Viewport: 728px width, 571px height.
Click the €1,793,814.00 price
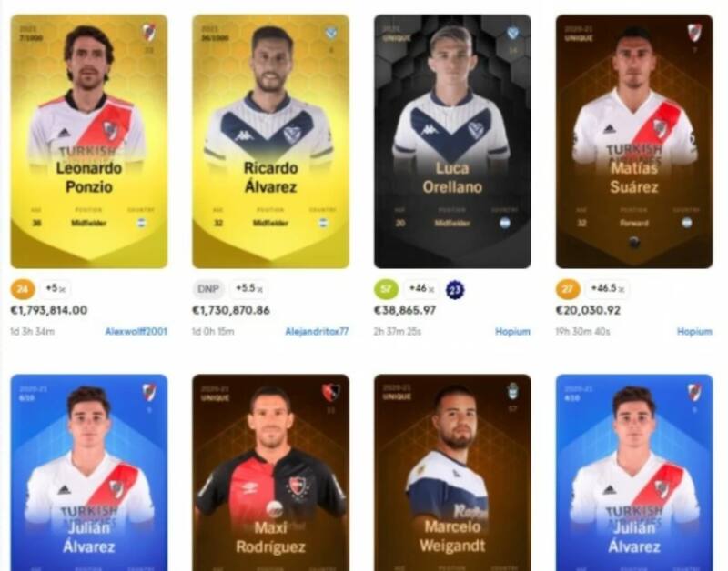click(x=49, y=310)
